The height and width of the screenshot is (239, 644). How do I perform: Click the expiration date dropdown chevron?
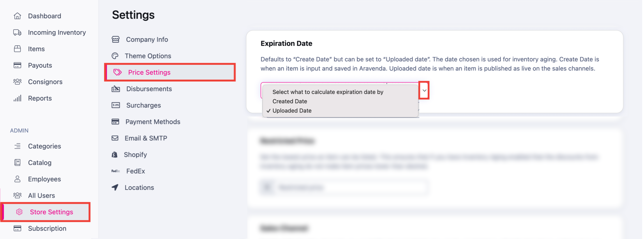pyautogui.click(x=424, y=90)
